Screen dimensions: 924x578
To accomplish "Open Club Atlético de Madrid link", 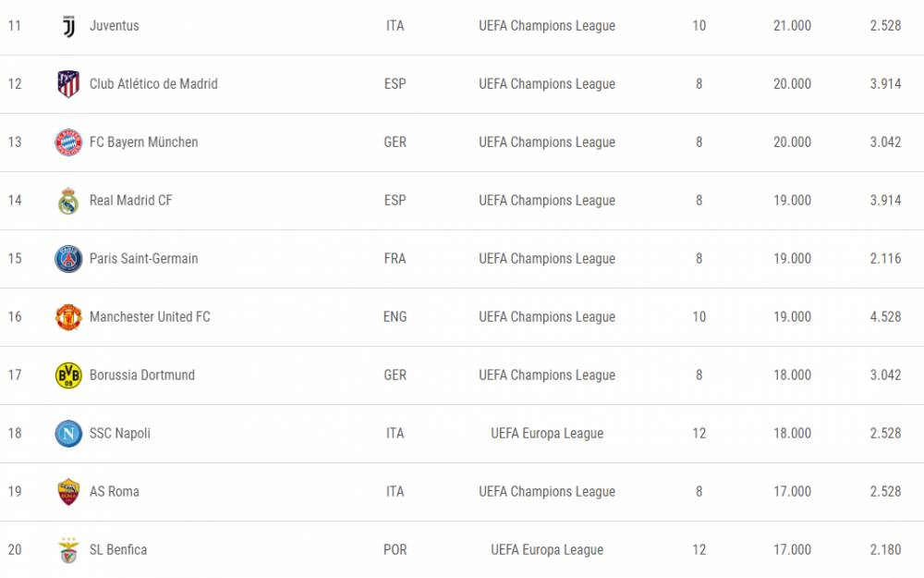I will pos(153,84).
